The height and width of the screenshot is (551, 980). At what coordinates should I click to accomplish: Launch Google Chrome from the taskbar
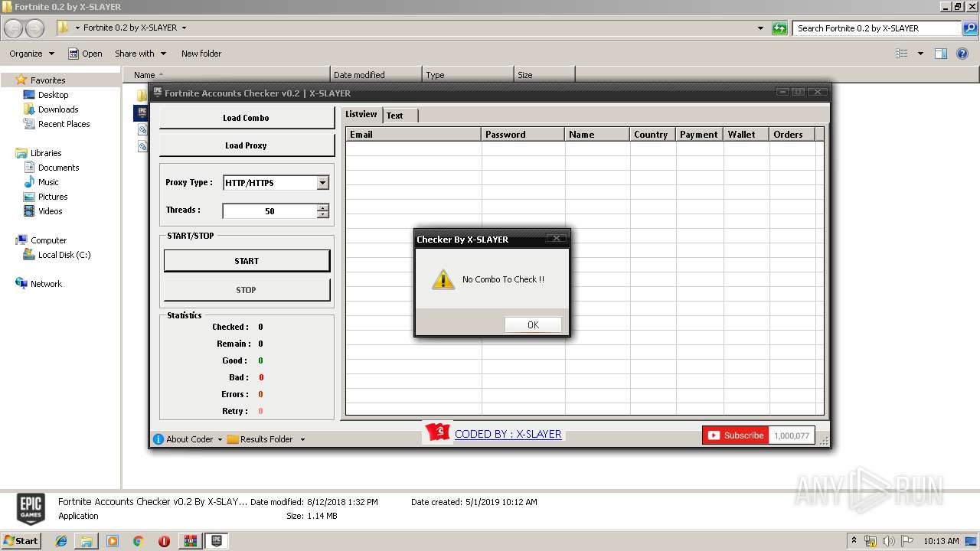point(139,541)
